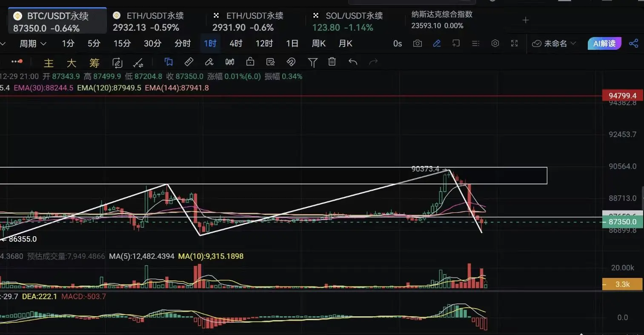Expand the 周期 period dropdown
Screen dimensions: 644x335
click(x=33, y=43)
